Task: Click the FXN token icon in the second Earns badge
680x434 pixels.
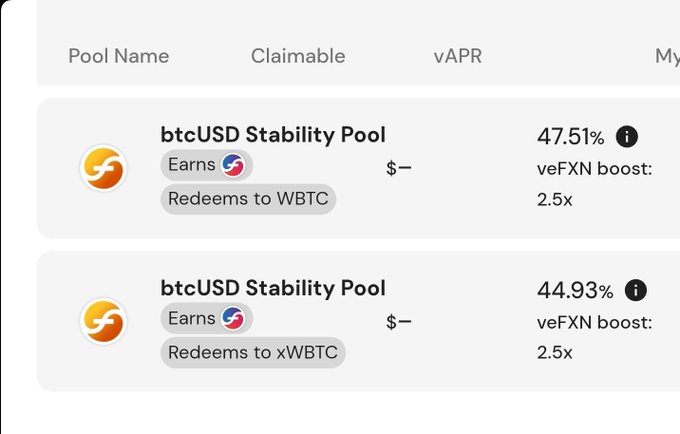Action: click(233, 319)
